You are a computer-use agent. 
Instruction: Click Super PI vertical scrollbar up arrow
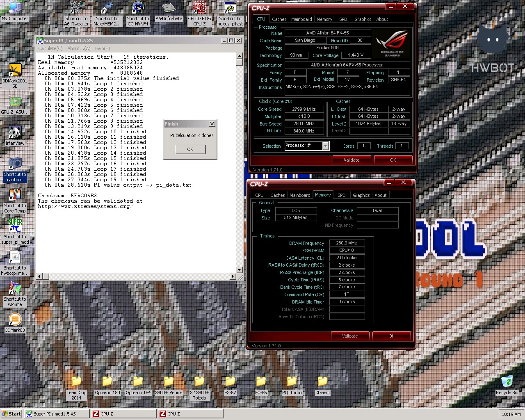[240, 56]
